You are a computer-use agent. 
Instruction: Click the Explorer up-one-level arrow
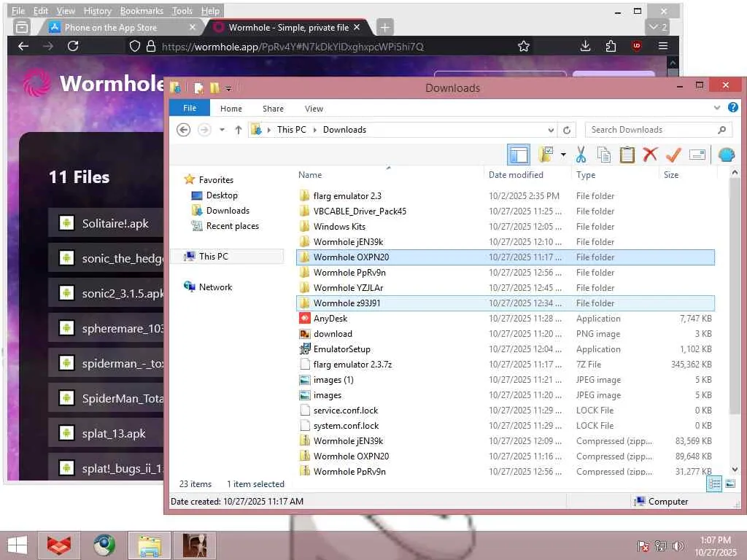click(x=239, y=130)
